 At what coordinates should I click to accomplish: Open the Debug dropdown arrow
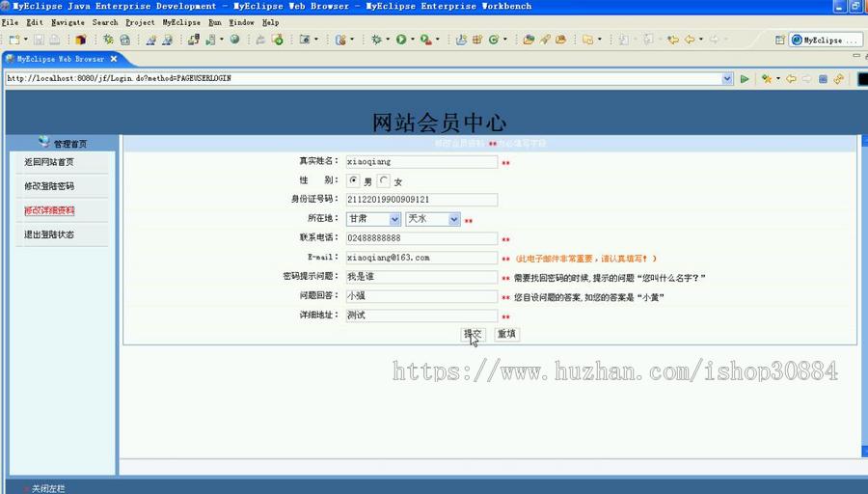[x=388, y=40]
